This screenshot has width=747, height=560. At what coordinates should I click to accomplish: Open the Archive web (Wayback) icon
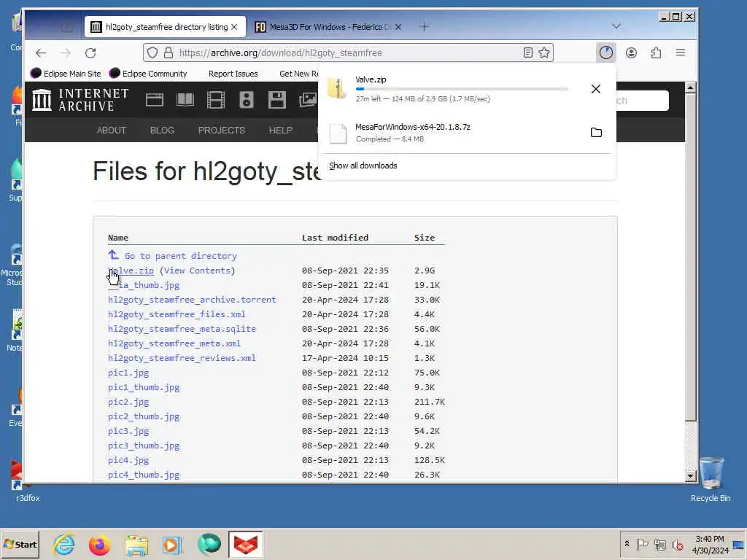pos(155,100)
